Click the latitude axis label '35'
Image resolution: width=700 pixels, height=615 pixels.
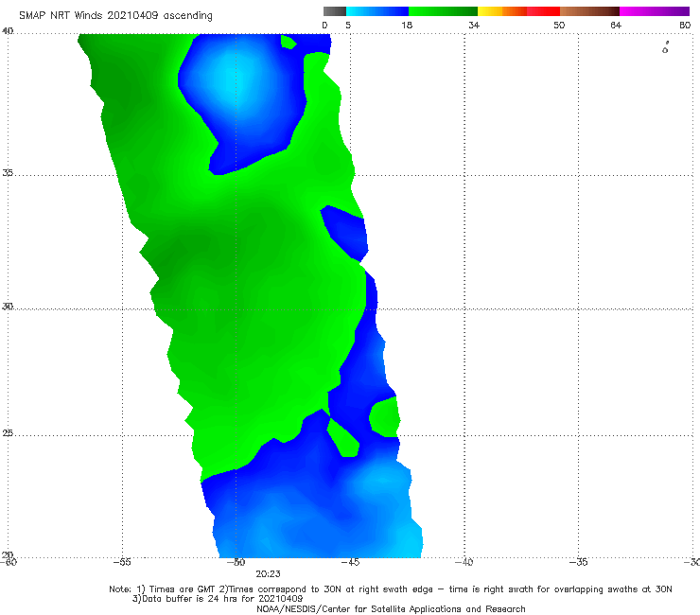point(8,172)
